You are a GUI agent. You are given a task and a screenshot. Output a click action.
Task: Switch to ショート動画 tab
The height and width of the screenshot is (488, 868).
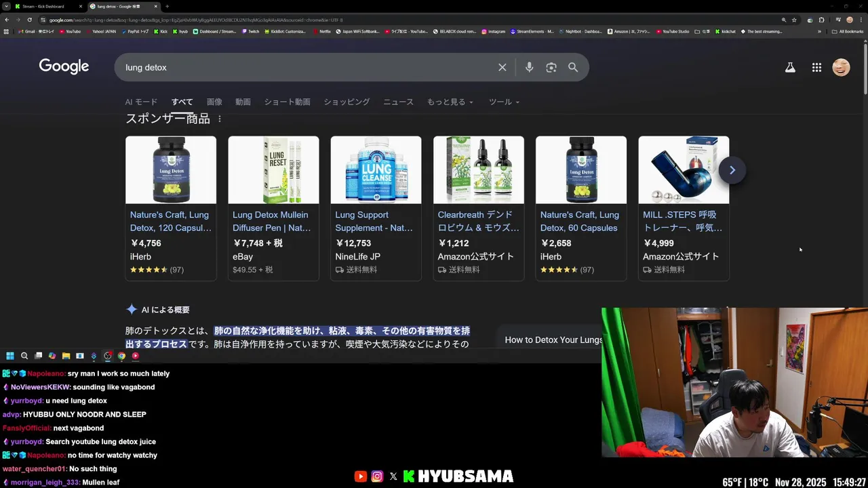[x=287, y=102]
